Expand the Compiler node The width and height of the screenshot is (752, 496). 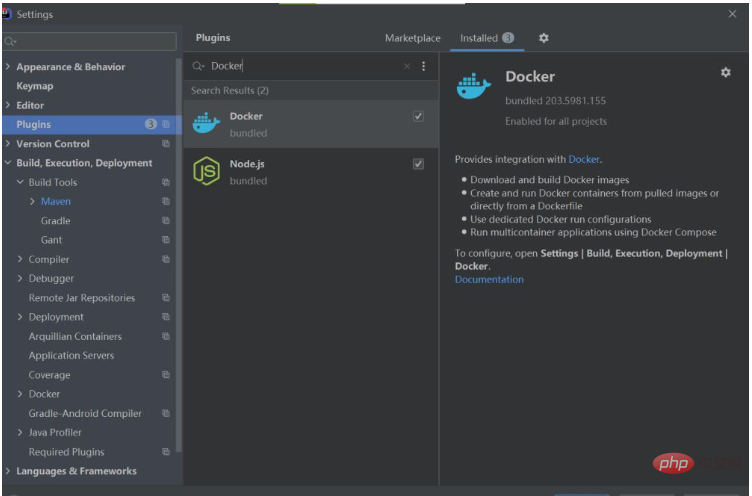pos(20,259)
